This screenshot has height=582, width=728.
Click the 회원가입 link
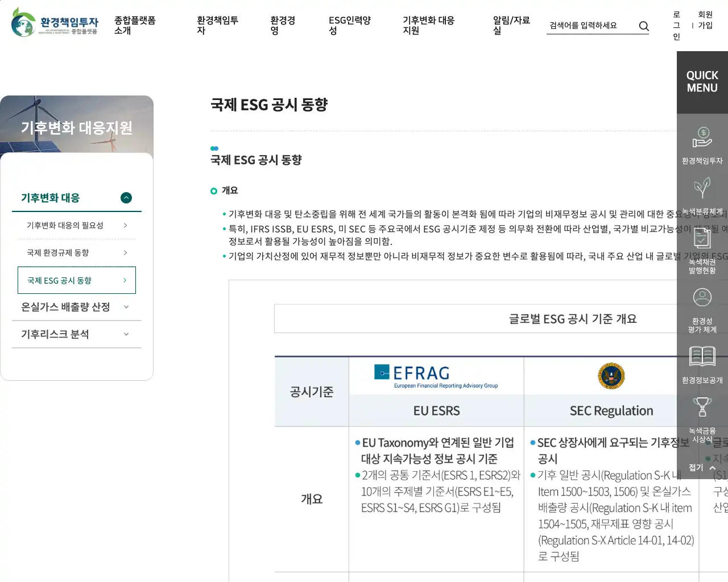705,20
